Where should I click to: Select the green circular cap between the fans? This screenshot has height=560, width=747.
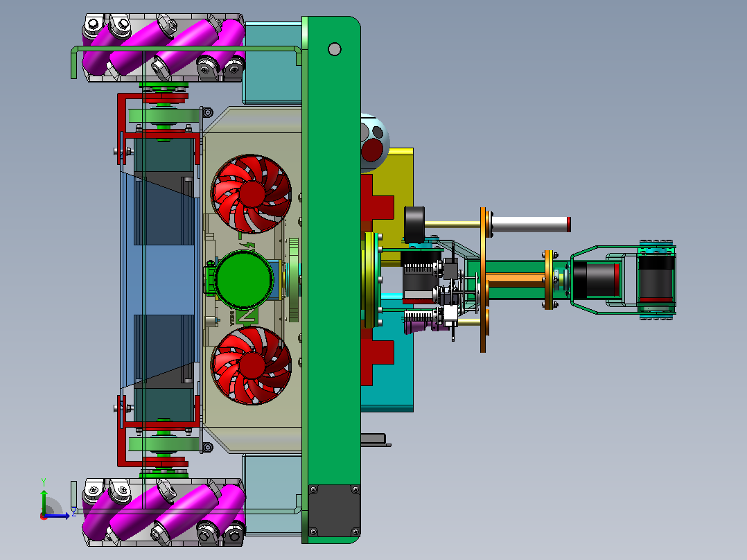(244, 280)
